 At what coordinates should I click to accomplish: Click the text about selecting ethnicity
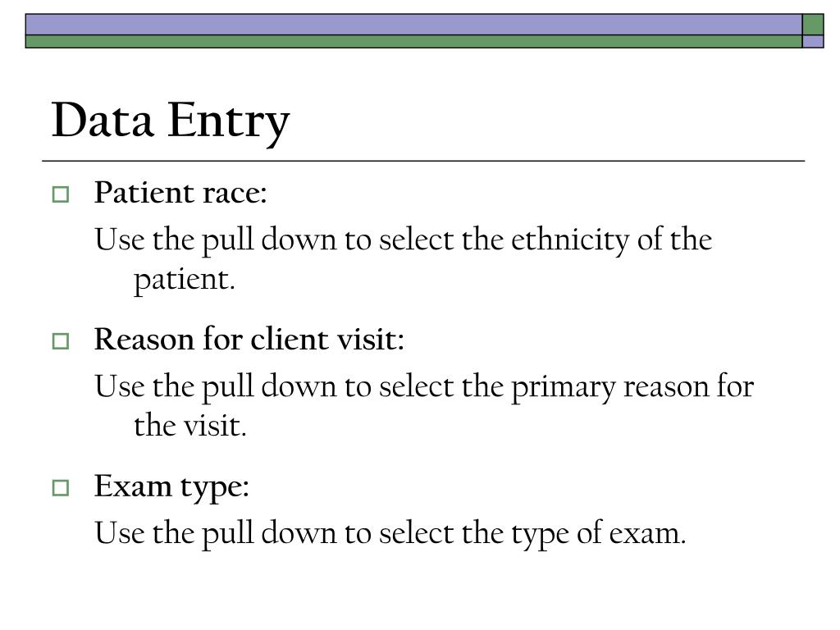(x=404, y=259)
